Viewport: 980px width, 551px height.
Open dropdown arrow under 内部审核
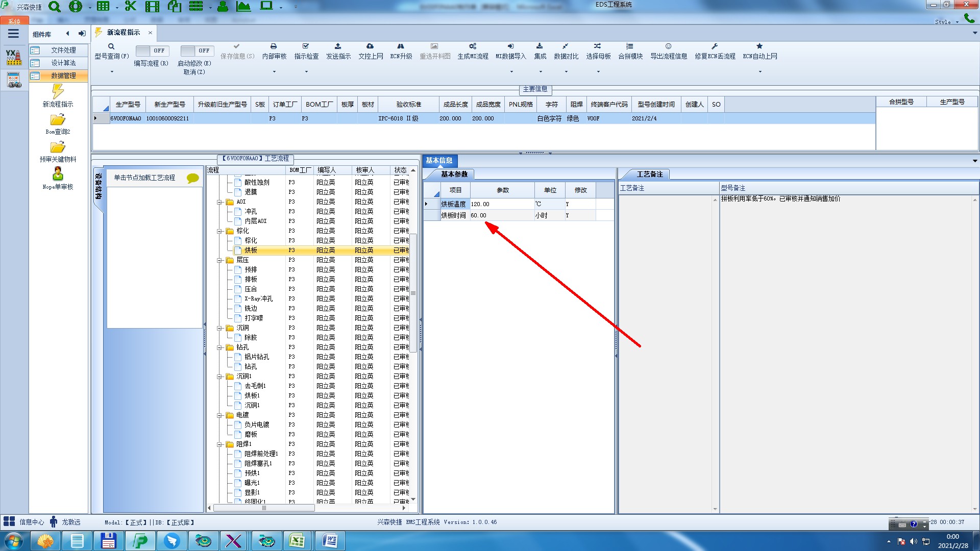[274, 72]
